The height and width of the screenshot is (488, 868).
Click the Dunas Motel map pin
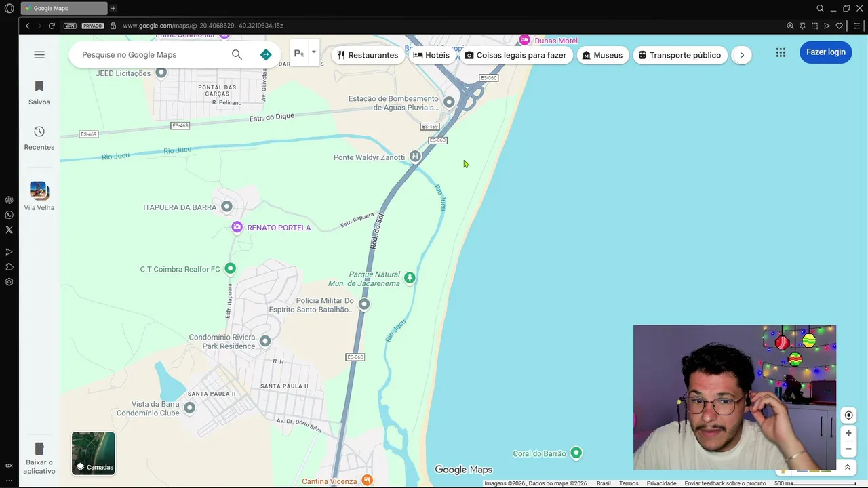524,40
